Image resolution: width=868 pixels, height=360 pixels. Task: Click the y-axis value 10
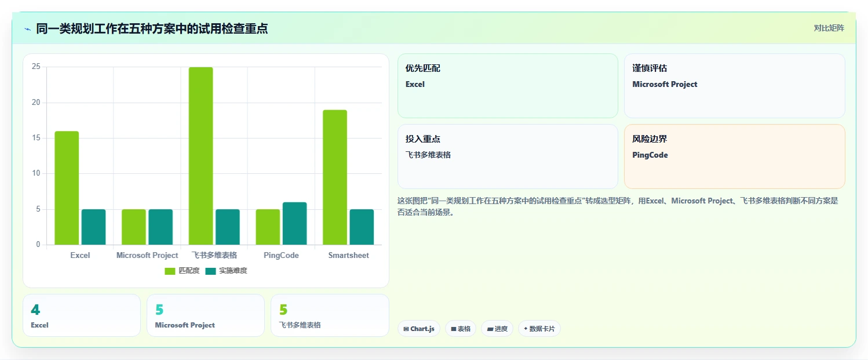click(x=36, y=173)
